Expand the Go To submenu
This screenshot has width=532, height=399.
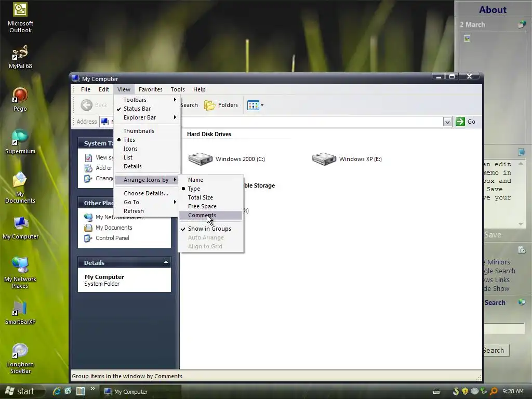tap(147, 202)
